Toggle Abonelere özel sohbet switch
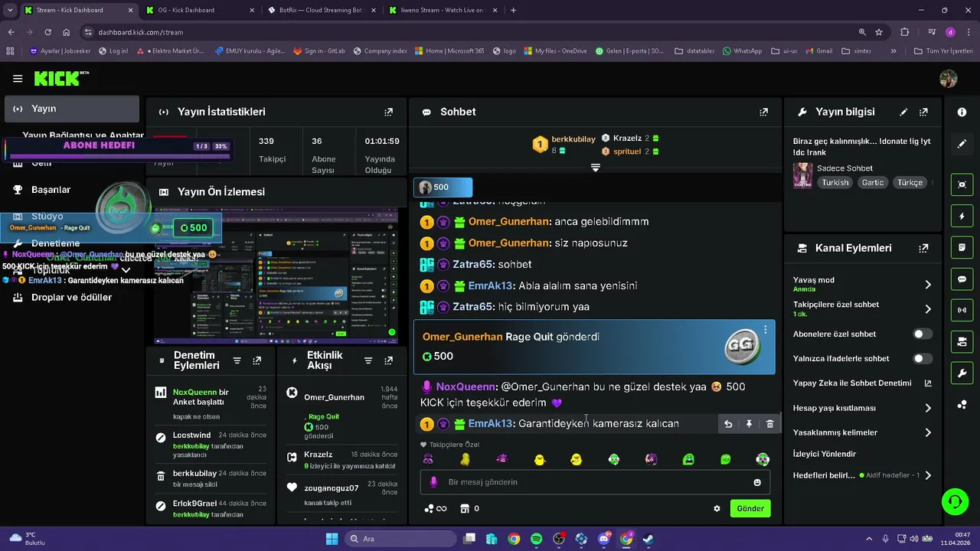 coord(923,334)
